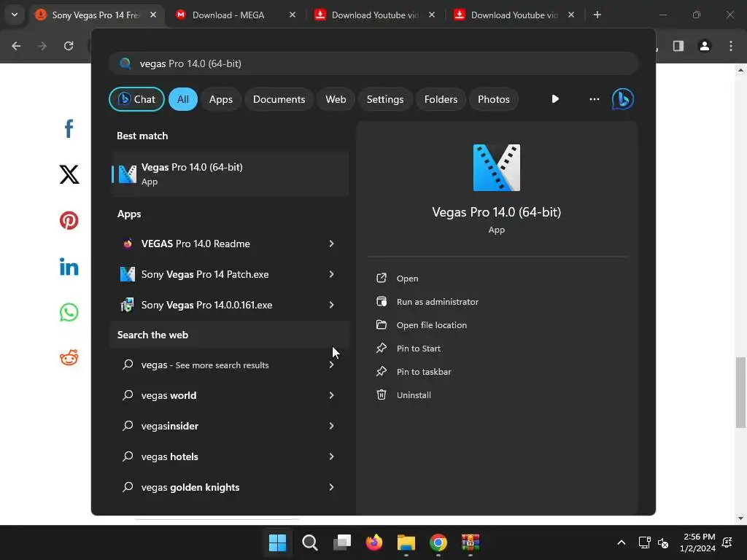This screenshot has height=560, width=747.
Task: Expand Sony Vegas Pro 14 Patch.exe chevron
Action: coord(331,274)
